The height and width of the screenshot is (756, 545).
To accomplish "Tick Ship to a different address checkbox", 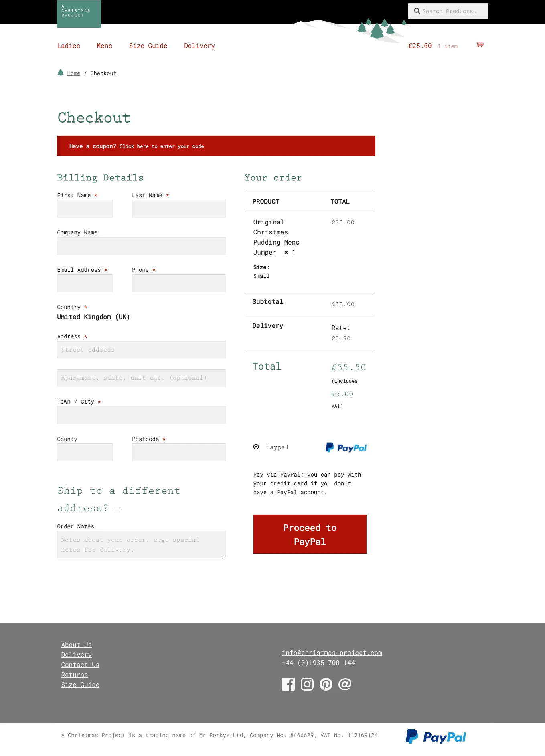I will click(x=118, y=509).
